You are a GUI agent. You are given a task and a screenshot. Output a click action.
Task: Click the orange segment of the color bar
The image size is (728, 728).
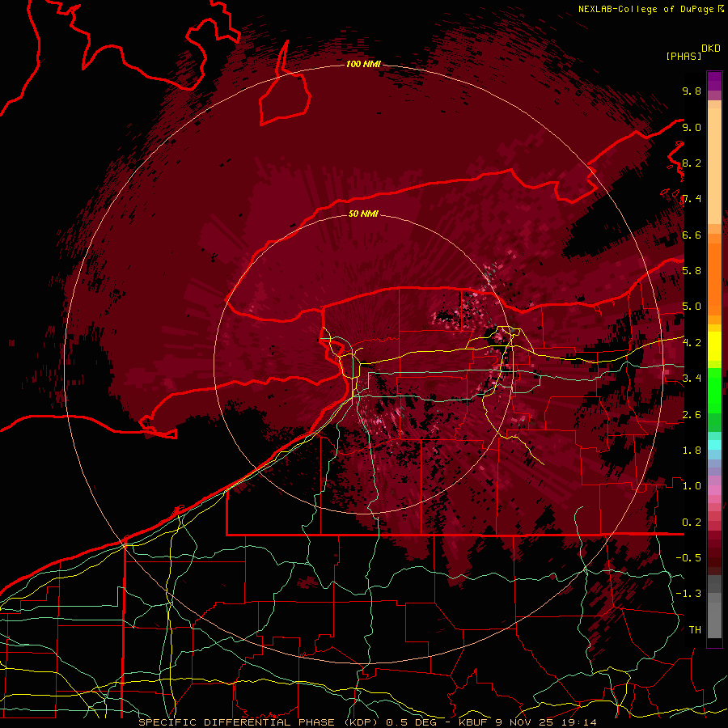pos(714,274)
